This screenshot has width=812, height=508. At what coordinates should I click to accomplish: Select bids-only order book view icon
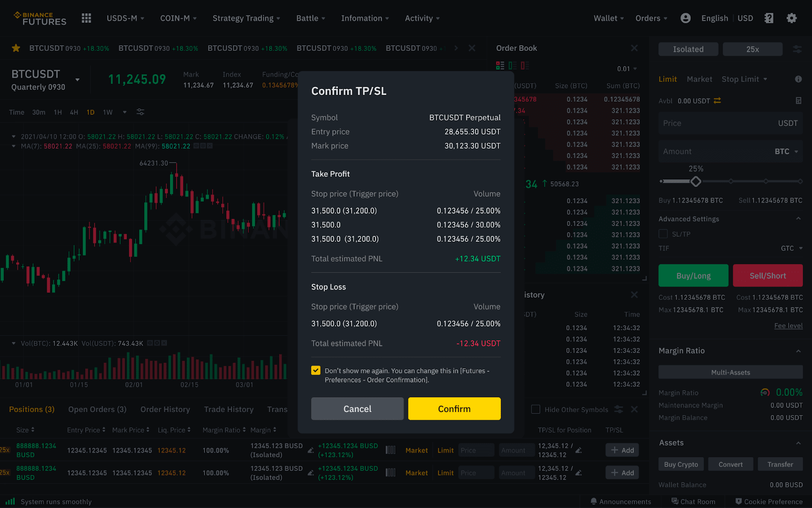point(513,66)
